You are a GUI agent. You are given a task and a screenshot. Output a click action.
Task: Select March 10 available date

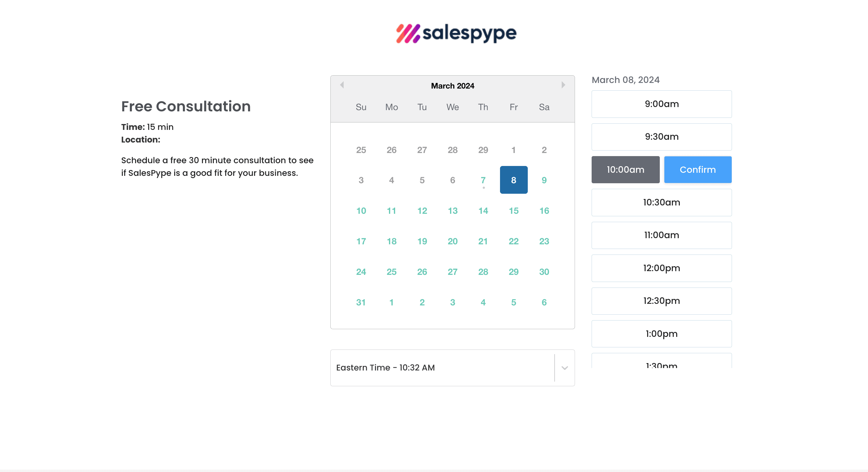click(x=361, y=210)
